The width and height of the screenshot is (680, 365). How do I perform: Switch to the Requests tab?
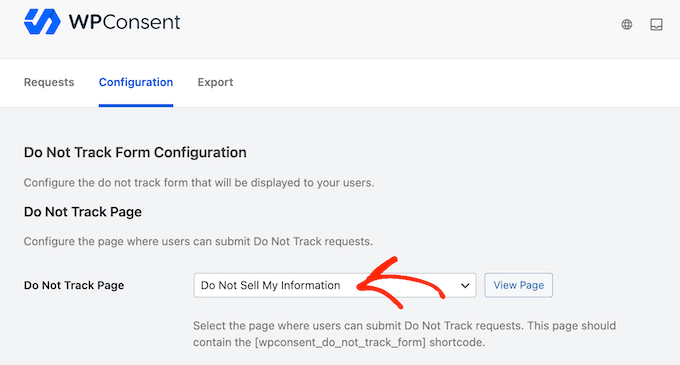(x=49, y=82)
